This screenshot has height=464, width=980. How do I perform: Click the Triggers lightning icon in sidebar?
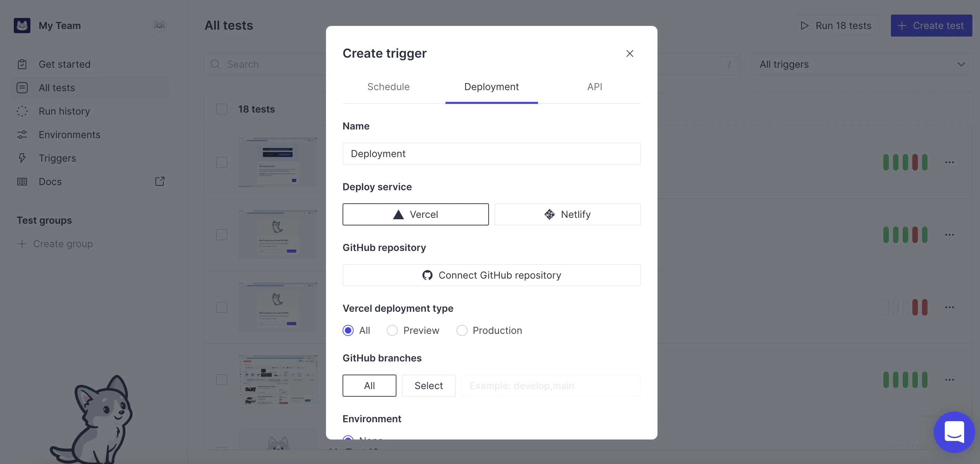coord(22,158)
